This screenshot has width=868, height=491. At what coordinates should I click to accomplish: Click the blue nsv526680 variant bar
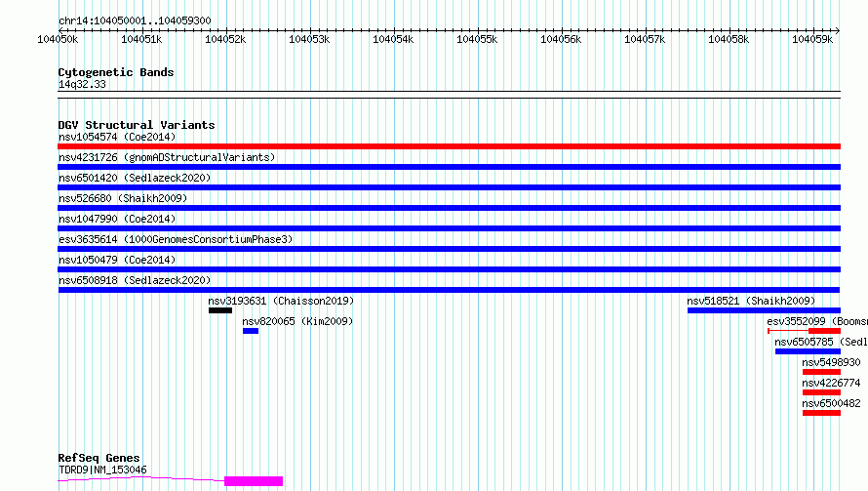click(x=449, y=208)
